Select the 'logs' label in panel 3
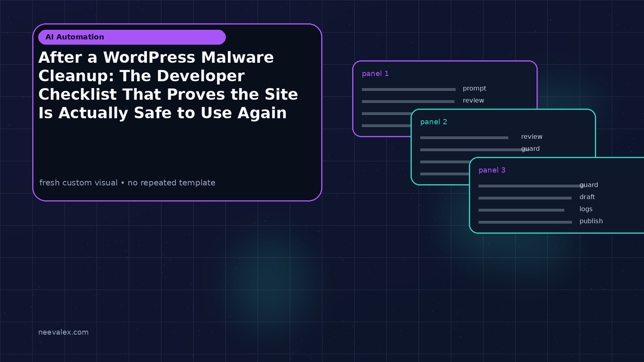644x362 pixels. 586,209
